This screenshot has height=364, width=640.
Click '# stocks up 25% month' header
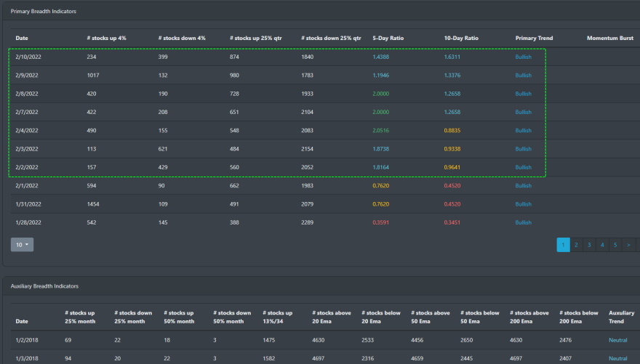(80, 317)
